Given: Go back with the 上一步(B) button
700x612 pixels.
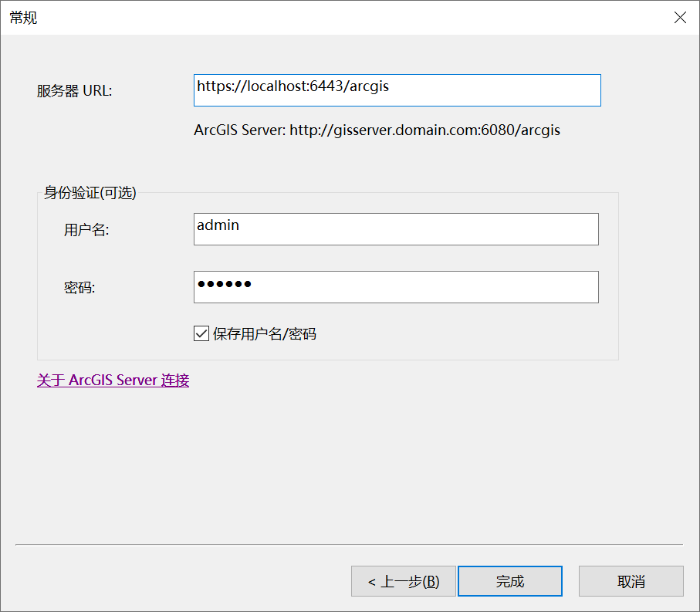Looking at the screenshot, I should coord(403,581).
